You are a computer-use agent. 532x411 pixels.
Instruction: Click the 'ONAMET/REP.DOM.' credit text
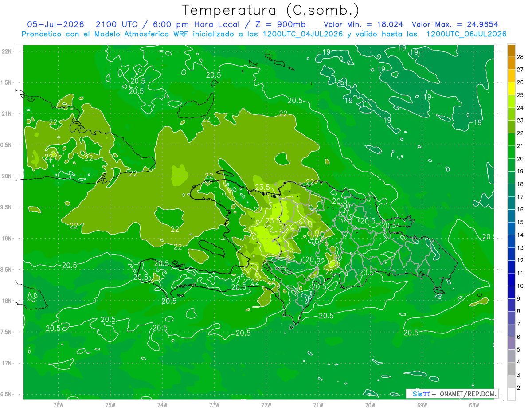click(467, 394)
